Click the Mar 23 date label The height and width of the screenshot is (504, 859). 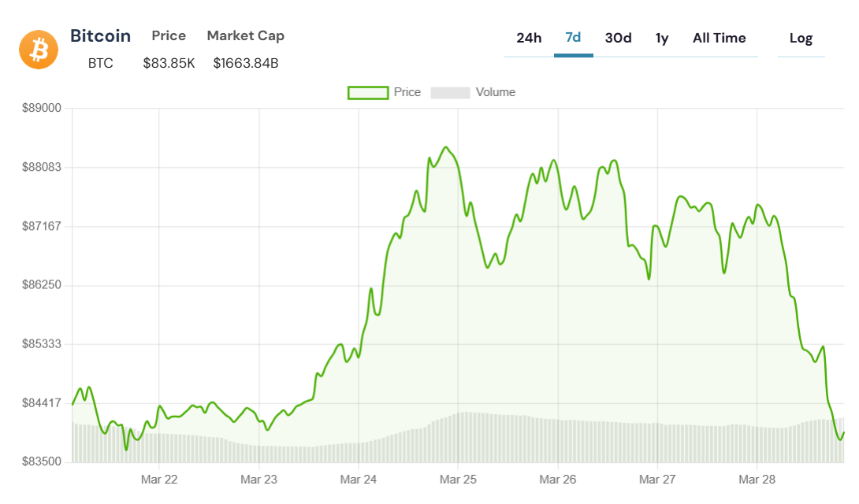(x=258, y=480)
